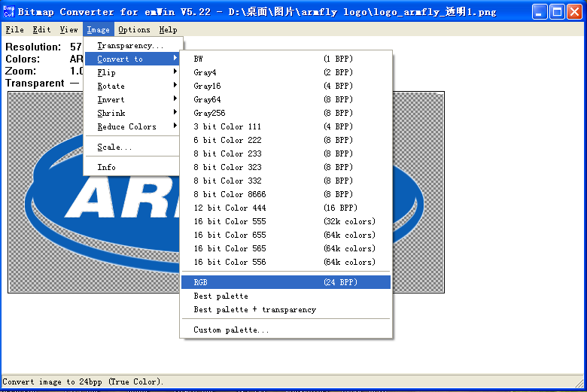
Task: Expand the Reduce Colors submenu
Action: [132, 126]
